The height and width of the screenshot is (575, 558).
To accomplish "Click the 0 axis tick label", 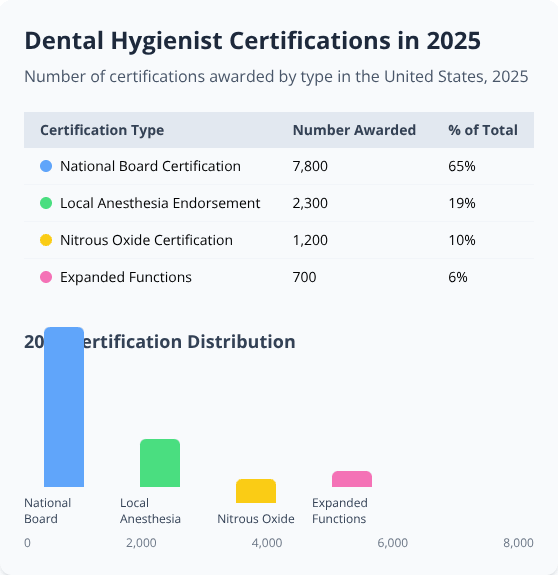I will [27, 542].
